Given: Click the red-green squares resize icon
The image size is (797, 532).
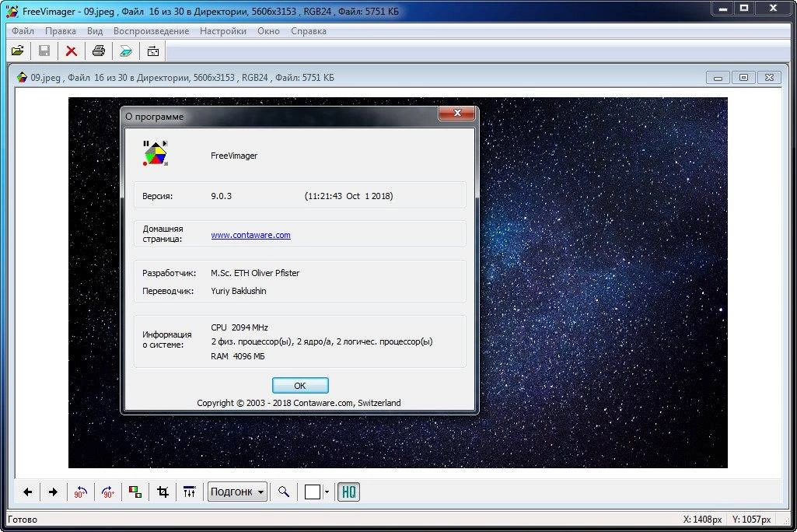Looking at the screenshot, I should tap(135, 492).
